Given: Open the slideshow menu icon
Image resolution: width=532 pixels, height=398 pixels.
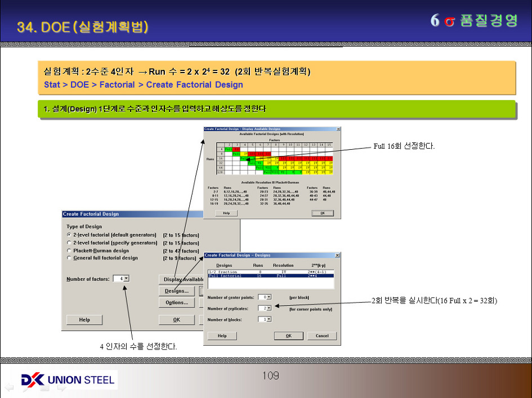Looking at the screenshot, I should coord(44,387).
